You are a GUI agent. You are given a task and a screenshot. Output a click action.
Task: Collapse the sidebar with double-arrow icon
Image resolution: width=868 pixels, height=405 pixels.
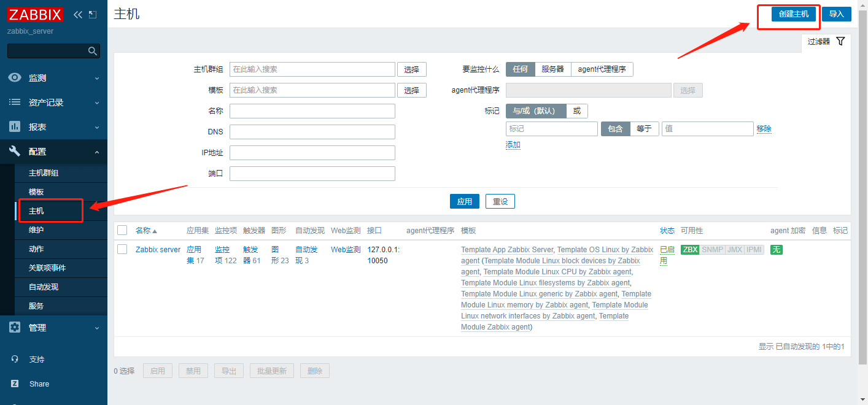click(77, 15)
